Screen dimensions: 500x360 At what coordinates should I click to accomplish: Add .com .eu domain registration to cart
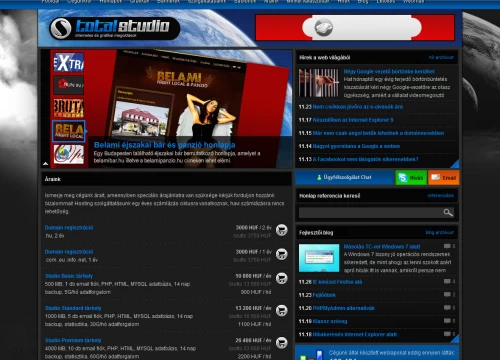tap(282, 254)
